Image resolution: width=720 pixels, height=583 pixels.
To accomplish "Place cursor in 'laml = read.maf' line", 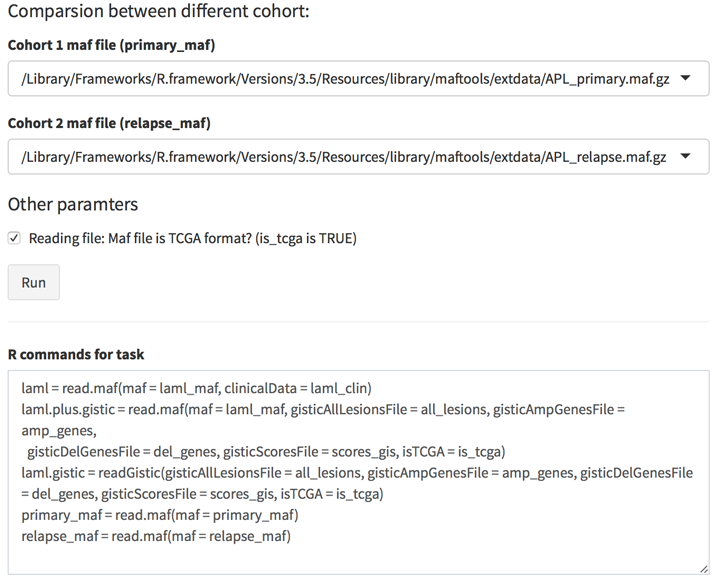I will (x=197, y=388).
